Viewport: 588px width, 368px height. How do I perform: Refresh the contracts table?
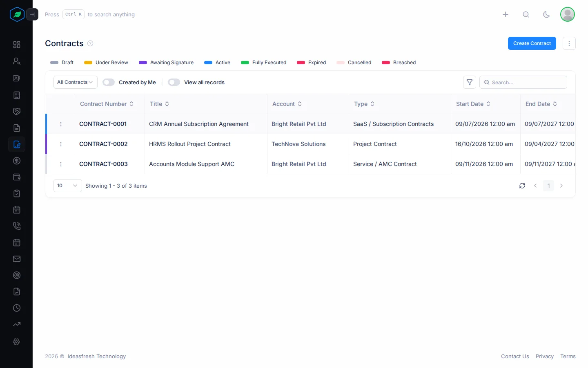(522, 186)
